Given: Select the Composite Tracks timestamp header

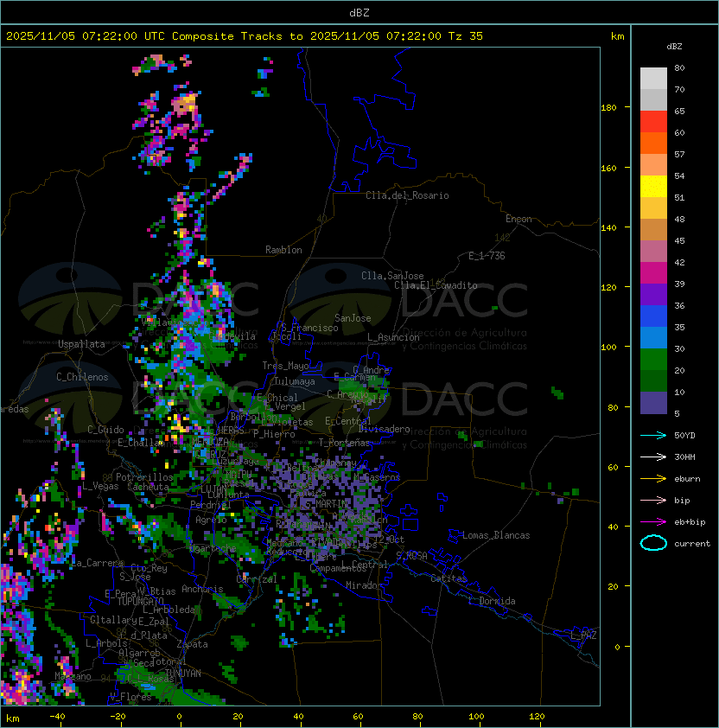Looking at the screenshot, I should tap(245, 36).
